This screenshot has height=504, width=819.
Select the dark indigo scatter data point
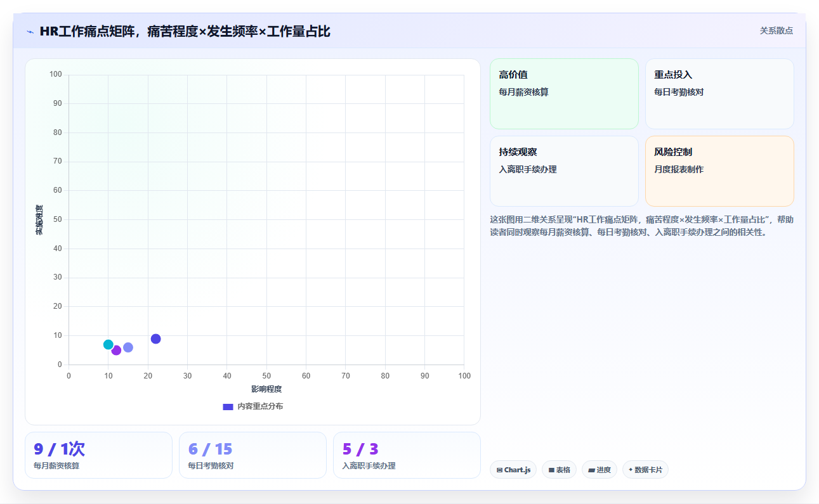click(155, 339)
